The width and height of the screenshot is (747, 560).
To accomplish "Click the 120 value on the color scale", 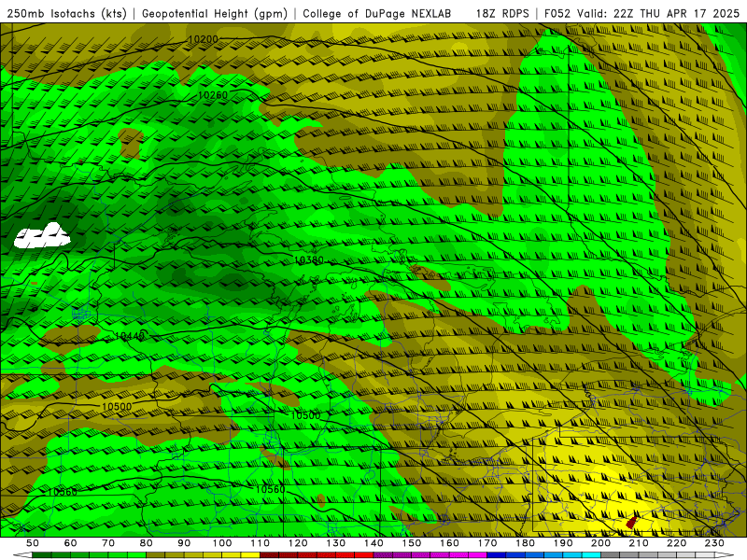I will [298, 543].
